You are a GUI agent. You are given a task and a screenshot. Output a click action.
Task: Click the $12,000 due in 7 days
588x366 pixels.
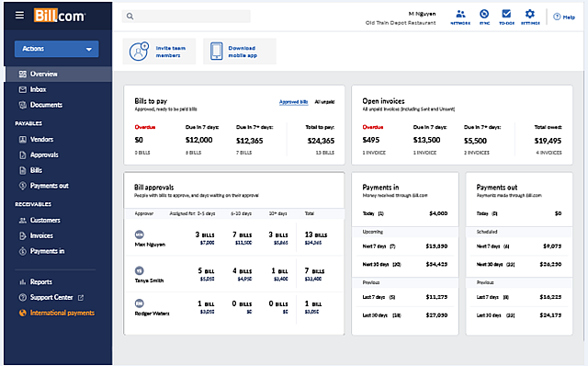198,140
